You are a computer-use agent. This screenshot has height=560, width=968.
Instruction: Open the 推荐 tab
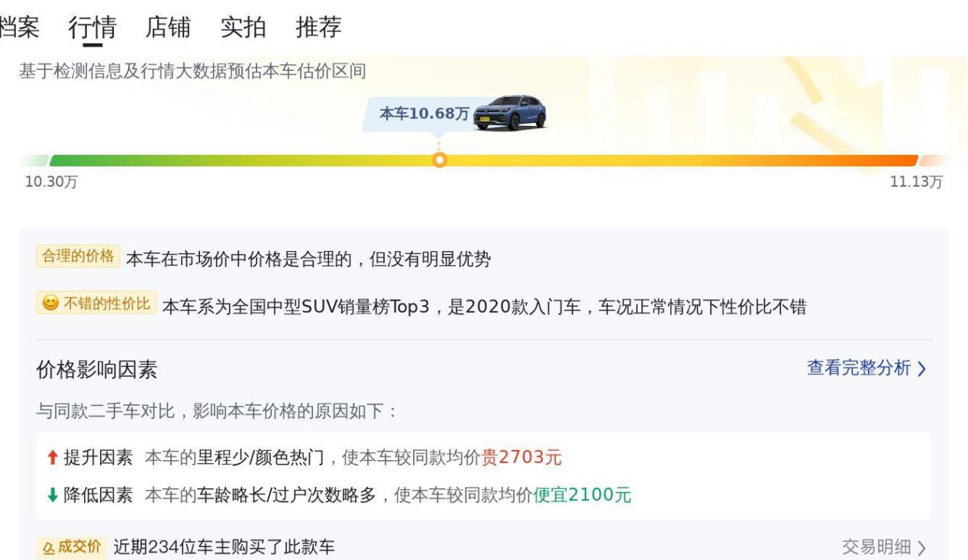click(318, 27)
